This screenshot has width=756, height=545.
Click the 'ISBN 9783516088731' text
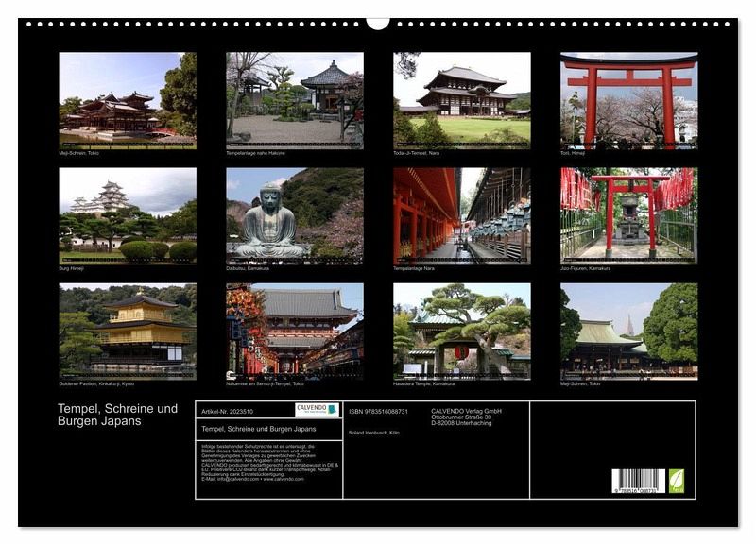379,412
